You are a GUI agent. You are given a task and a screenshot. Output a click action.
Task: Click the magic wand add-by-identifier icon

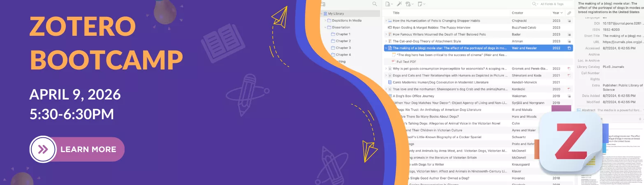[x=399, y=4]
